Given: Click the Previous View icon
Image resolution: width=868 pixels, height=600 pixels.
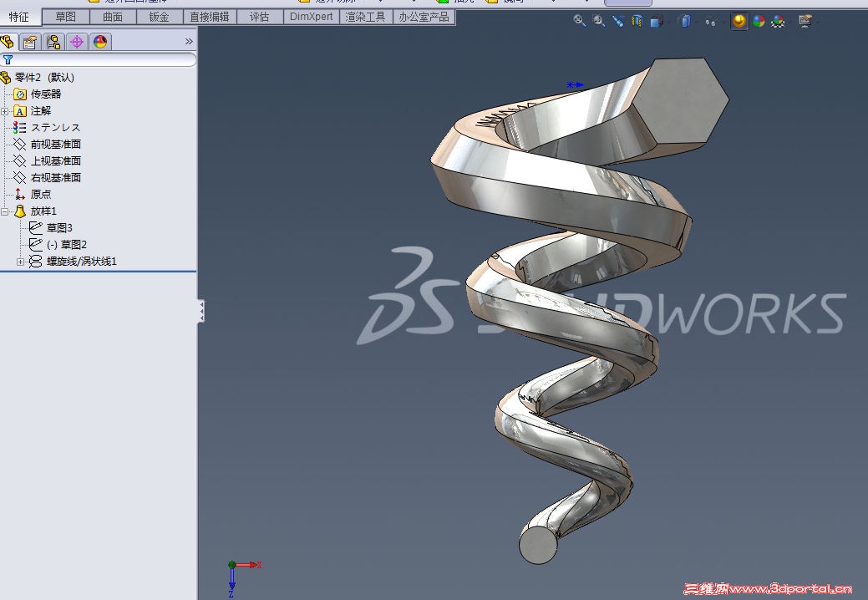Looking at the screenshot, I should (x=617, y=21).
